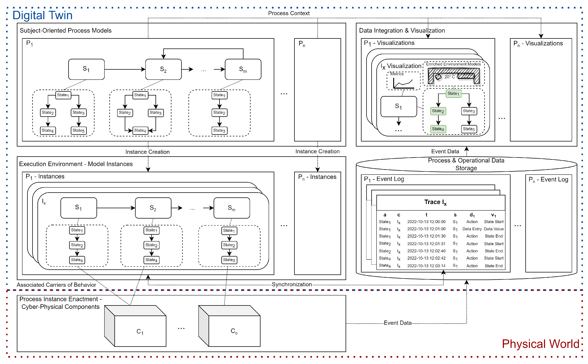Select the P1 - Event Log title

[x=384, y=179]
